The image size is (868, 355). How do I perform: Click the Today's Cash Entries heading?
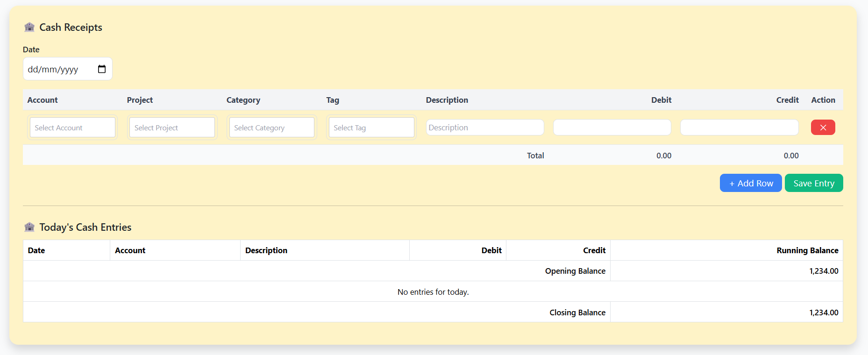coord(85,227)
